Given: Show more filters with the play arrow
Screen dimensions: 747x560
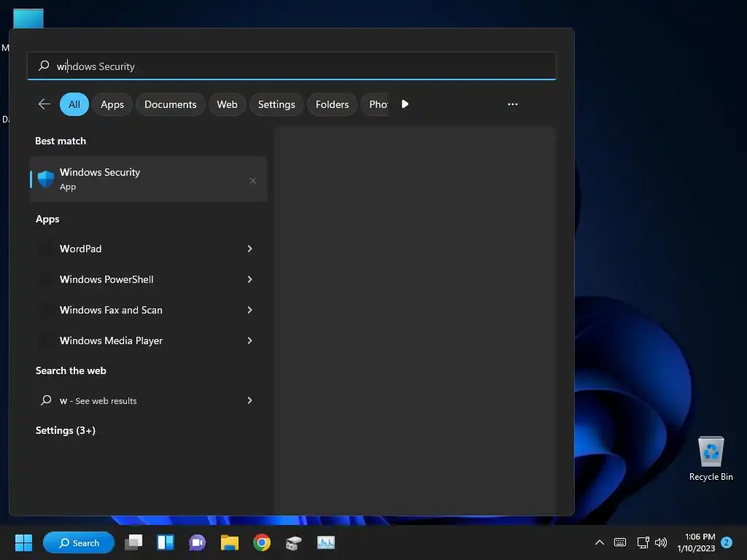Looking at the screenshot, I should coord(405,104).
